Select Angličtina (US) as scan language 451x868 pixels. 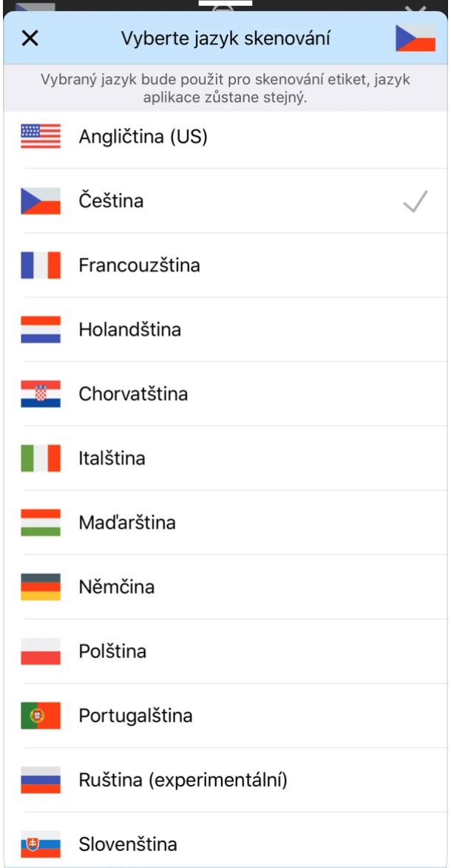point(143,137)
